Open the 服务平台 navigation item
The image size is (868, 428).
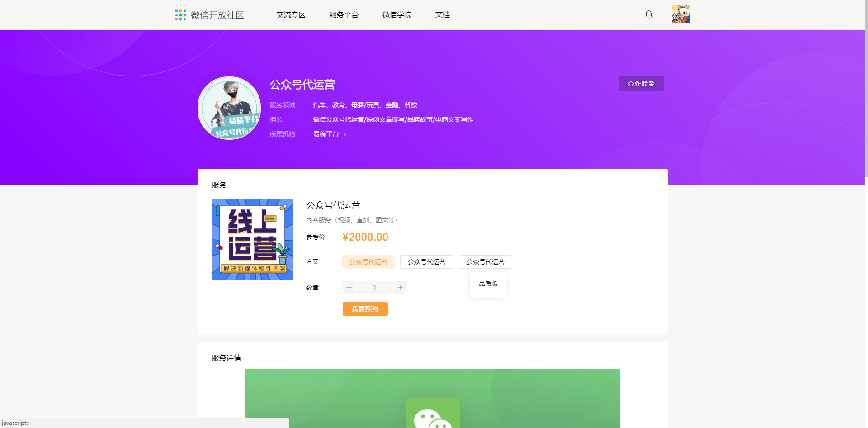[x=344, y=15]
